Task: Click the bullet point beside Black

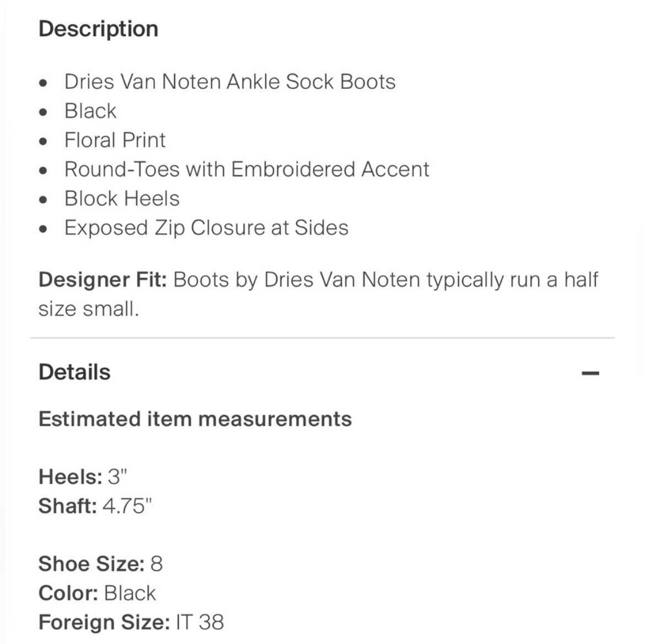Action: (43, 112)
